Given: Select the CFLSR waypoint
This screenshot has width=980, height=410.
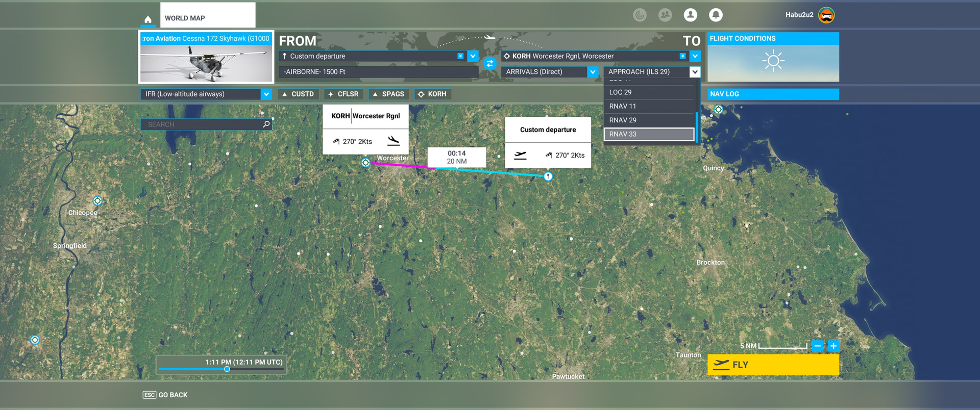Looking at the screenshot, I should 344,94.
